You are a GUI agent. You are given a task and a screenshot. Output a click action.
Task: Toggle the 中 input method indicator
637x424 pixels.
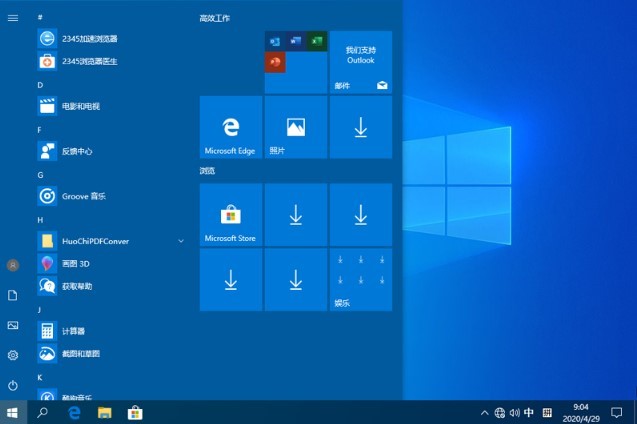(x=529, y=412)
